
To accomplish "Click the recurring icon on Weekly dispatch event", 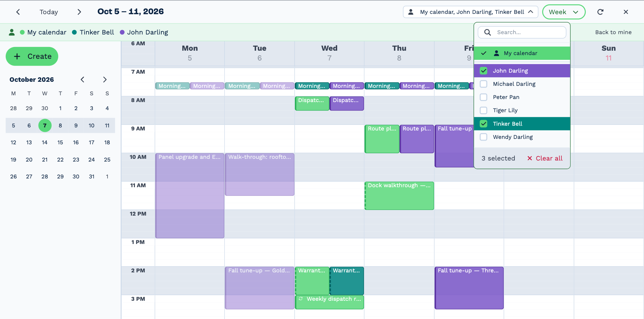I will point(301,299).
